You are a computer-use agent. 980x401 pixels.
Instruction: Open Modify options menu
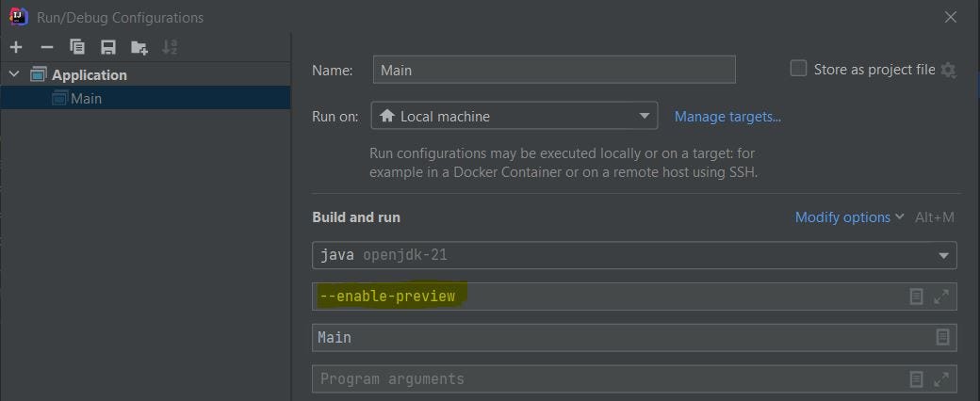848,217
